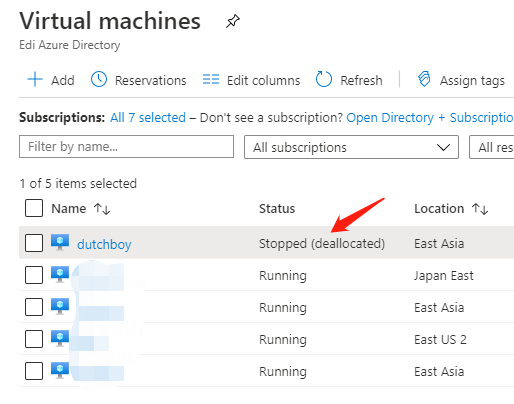This screenshot has width=514, height=404.
Task: Click the Add plus icon
Action: coord(35,80)
